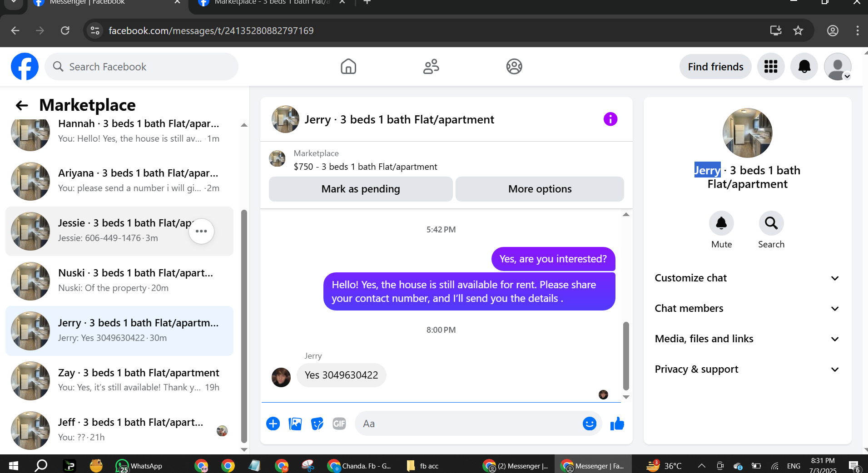Screen dimensions: 868x473
Task: Click the install app icon in address bar
Action: [776, 30]
